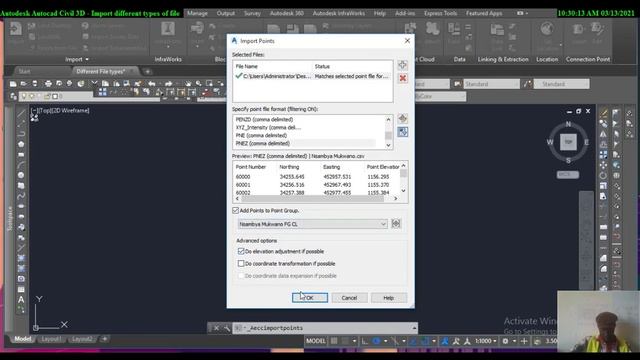This screenshot has height=360, width=640.
Task: Toggle Add Points to Point Group checkbox
Action: click(236, 210)
